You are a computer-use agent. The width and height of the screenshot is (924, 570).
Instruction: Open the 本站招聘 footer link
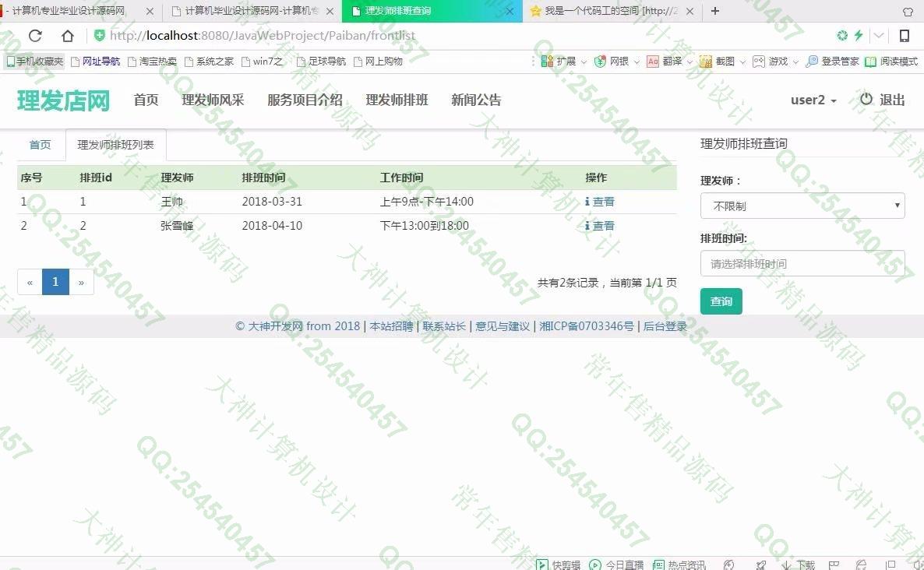click(391, 326)
